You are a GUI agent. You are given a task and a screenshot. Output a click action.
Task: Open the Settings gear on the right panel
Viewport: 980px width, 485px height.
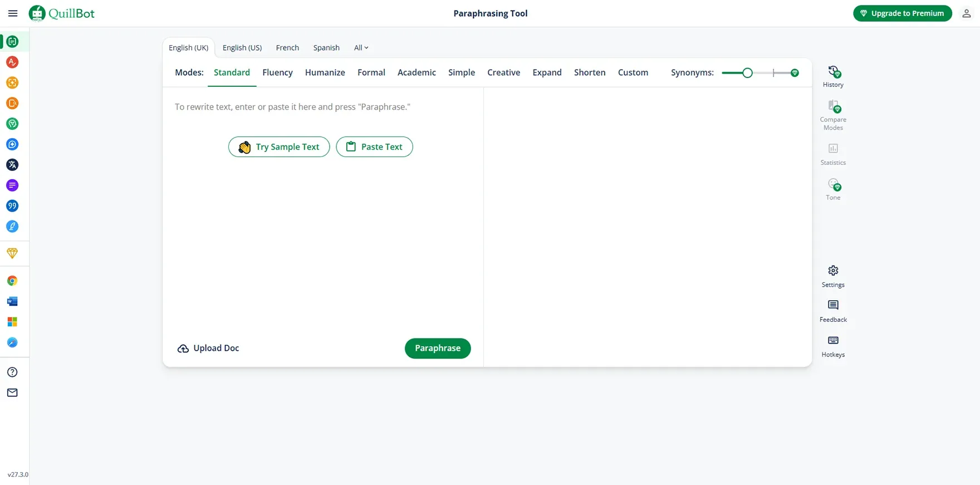[833, 276]
